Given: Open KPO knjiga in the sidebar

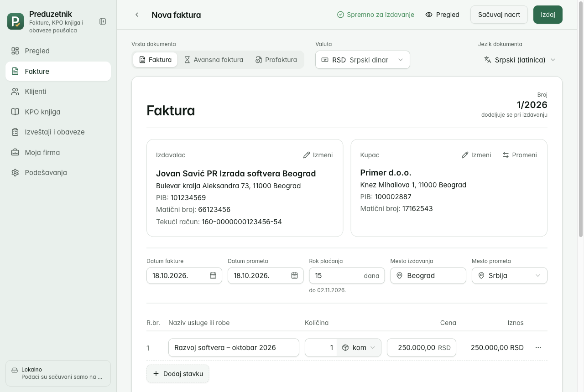Looking at the screenshot, I should coord(58,112).
